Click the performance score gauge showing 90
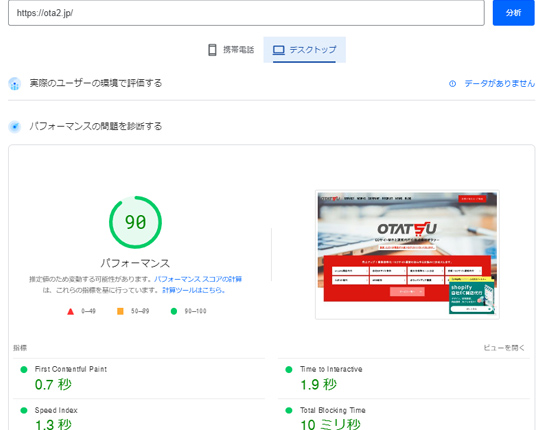The width and height of the screenshot is (540, 430). [135, 222]
